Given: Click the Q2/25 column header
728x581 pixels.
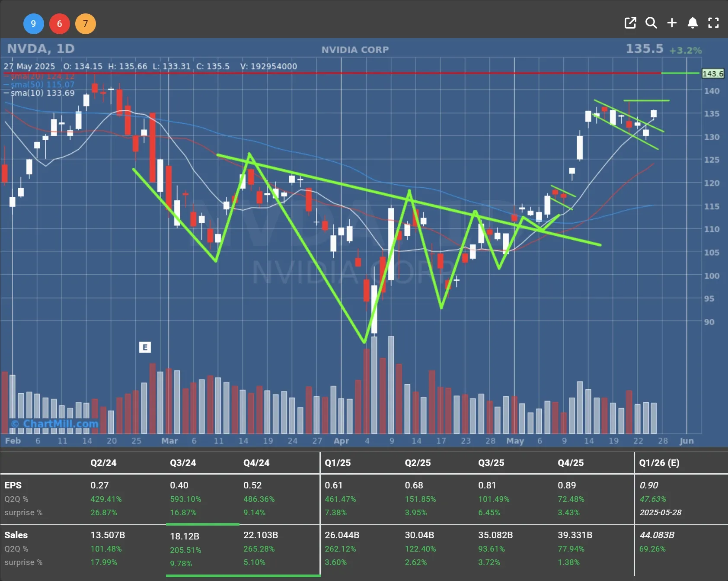Looking at the screenshot, I should coord(418,463).
